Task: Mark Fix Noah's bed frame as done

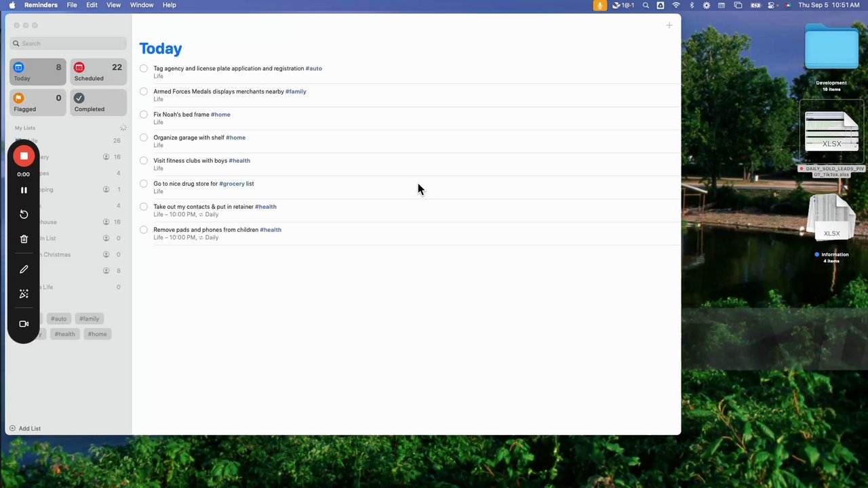Action: 144,115
